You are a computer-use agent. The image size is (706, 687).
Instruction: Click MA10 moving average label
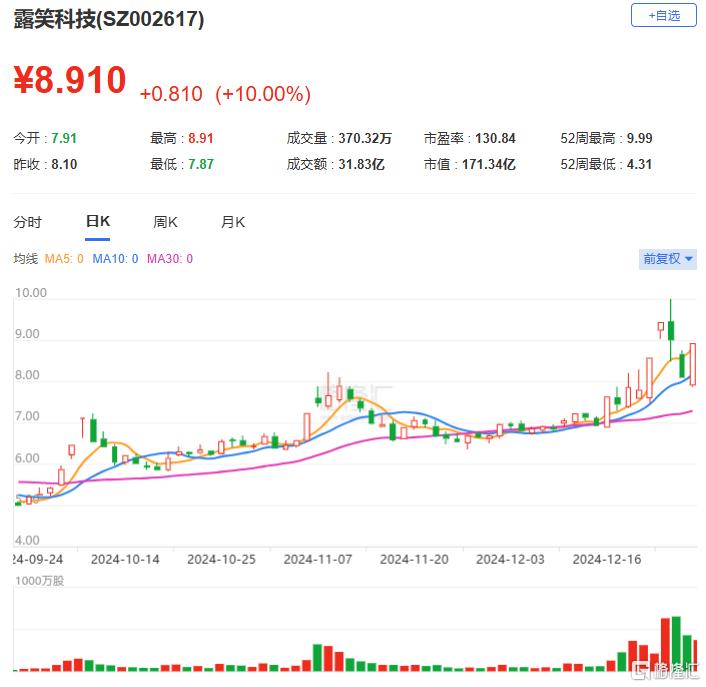(115, 259)
